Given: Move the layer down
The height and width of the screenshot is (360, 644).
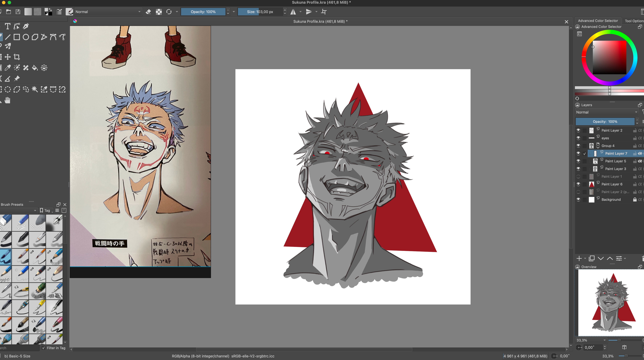Looking at the screenshot, I should [601, 258].
